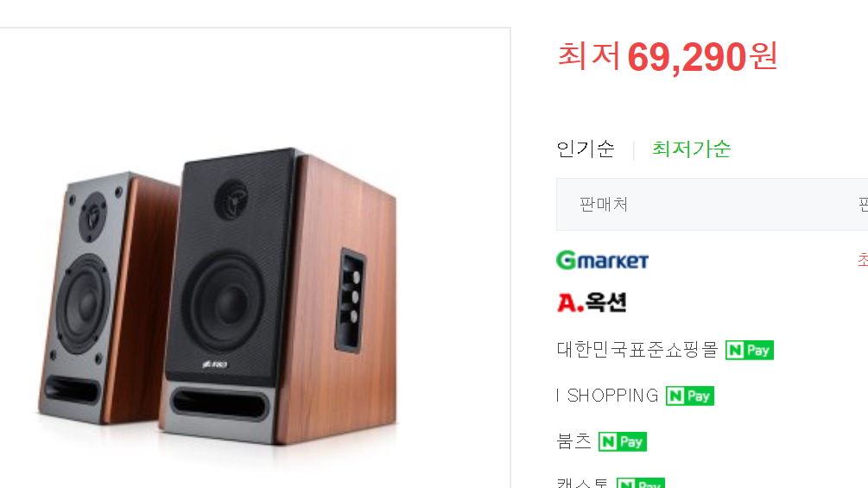Click N Pay badge beside 대한민국표준쇼핑몰
This screenshot has width=868, height=488.
[x=750, y=350]
